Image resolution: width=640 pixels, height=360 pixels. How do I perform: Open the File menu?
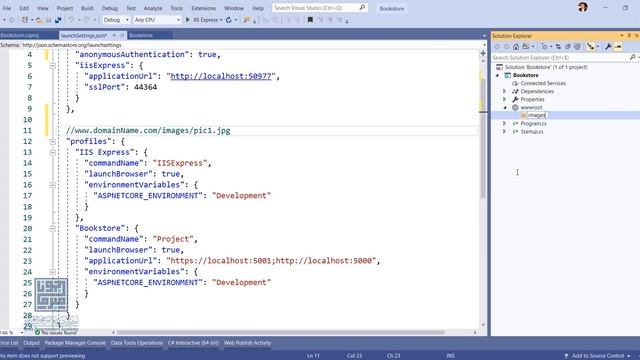(7, 8)
